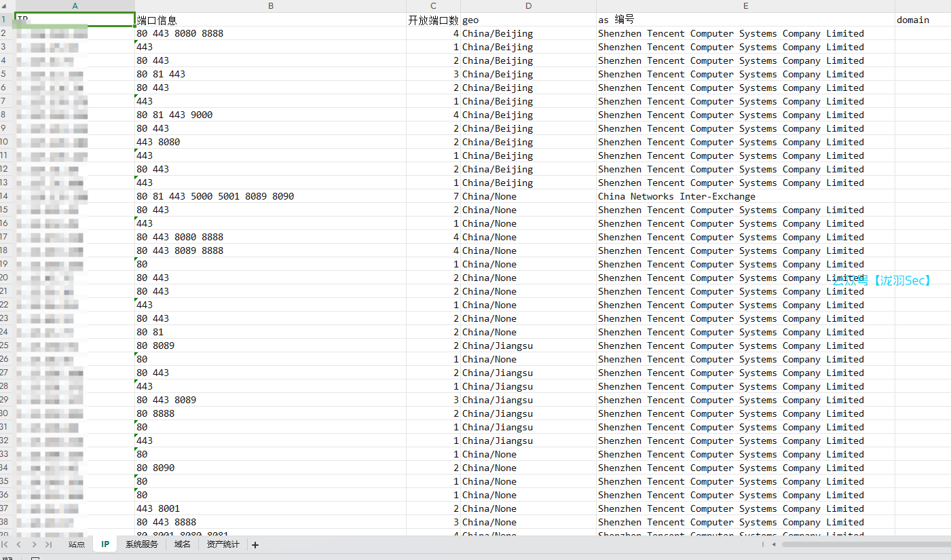951x560 pixels.
Task: Select column B header
Action: pos(271,6)
